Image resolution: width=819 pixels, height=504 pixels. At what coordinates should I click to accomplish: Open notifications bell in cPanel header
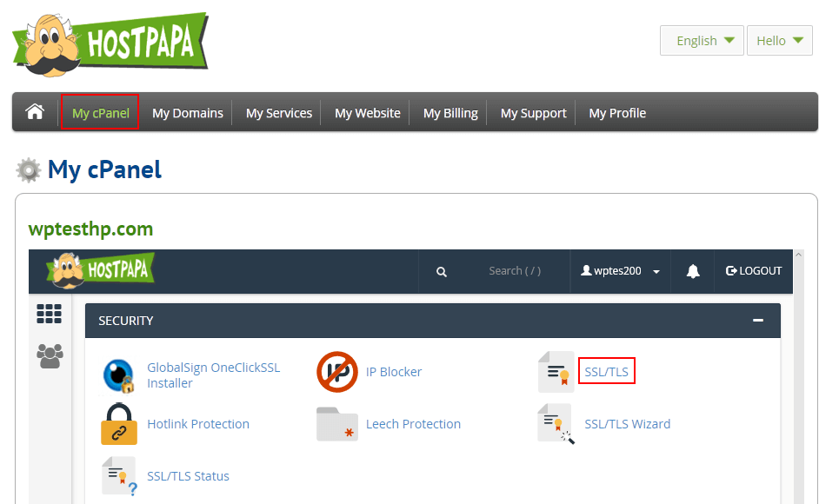click(693, 271)
